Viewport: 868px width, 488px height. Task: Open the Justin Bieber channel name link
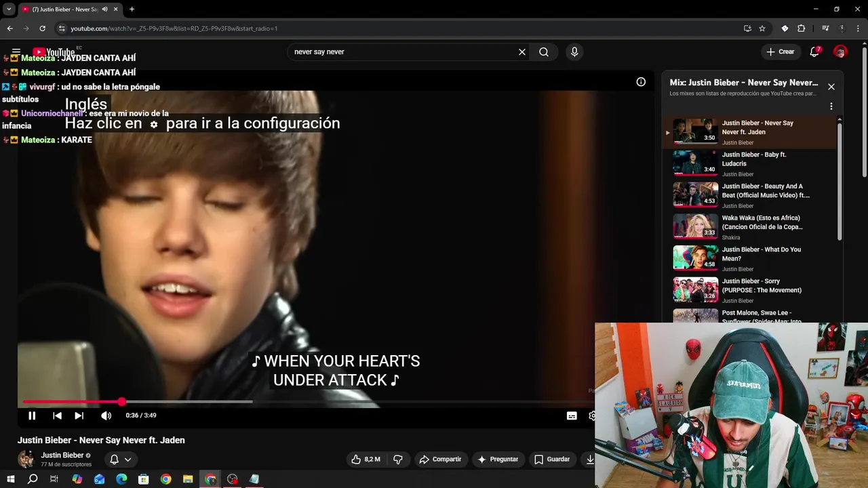(x=62, y=455)
